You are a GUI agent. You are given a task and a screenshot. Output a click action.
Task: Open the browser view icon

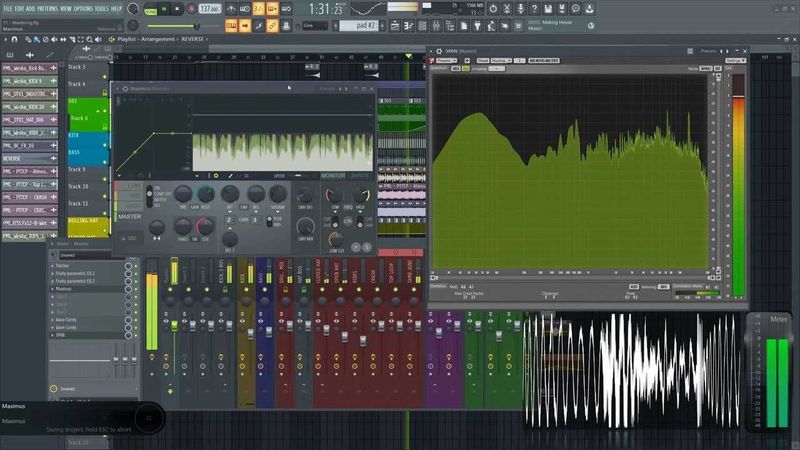click(450, 26)
